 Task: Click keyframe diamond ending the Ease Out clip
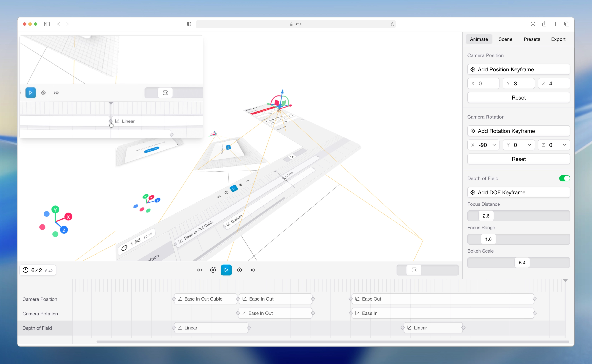535,299
